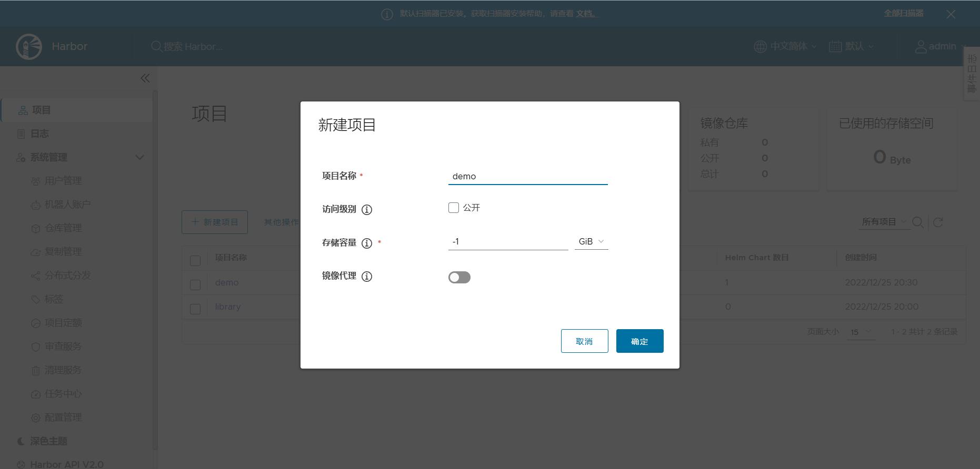Open the library project link
Screen dimensions: 980x469
[228, 307]
